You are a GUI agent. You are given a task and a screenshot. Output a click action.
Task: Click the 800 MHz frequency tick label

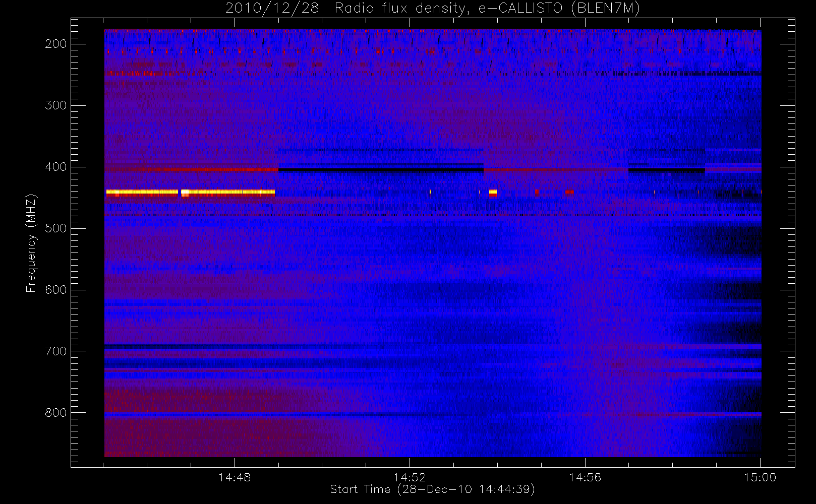pyautogui.click(x=56, y=413)
